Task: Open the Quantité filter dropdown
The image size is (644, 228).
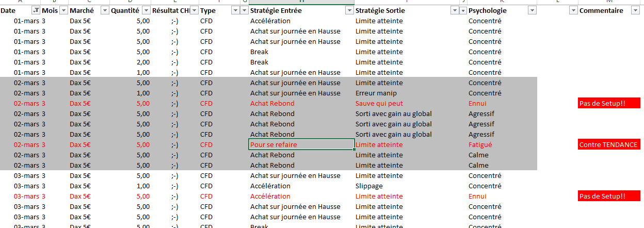Action: tap(145, 11)
